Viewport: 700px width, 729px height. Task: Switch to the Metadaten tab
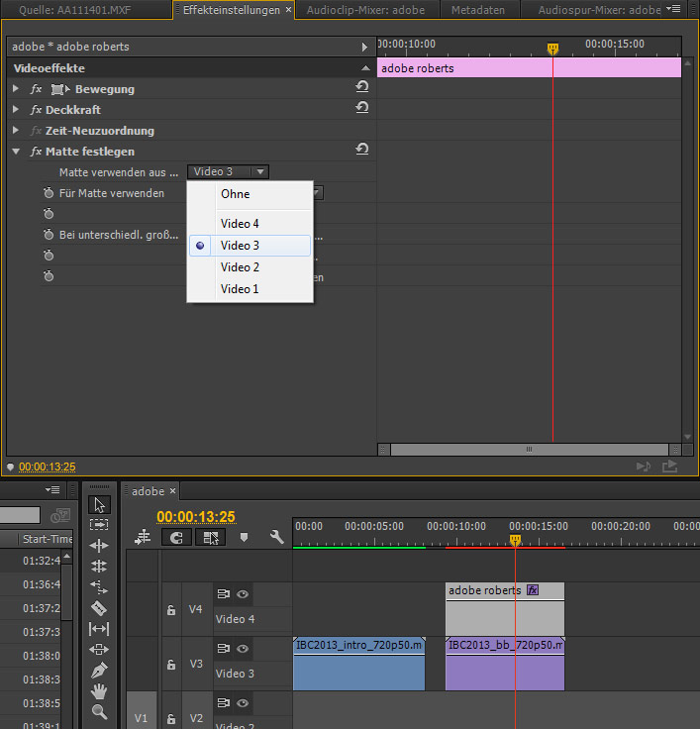click(x=478, y=10)
